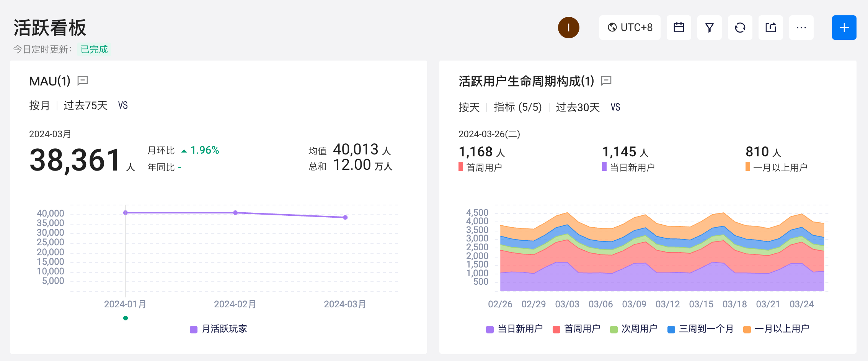Click the 活跃用户生命周期构成(1) card title
The width and height of the screenshot is (868, 361).
pyautogui.click(x=526, y=81)
